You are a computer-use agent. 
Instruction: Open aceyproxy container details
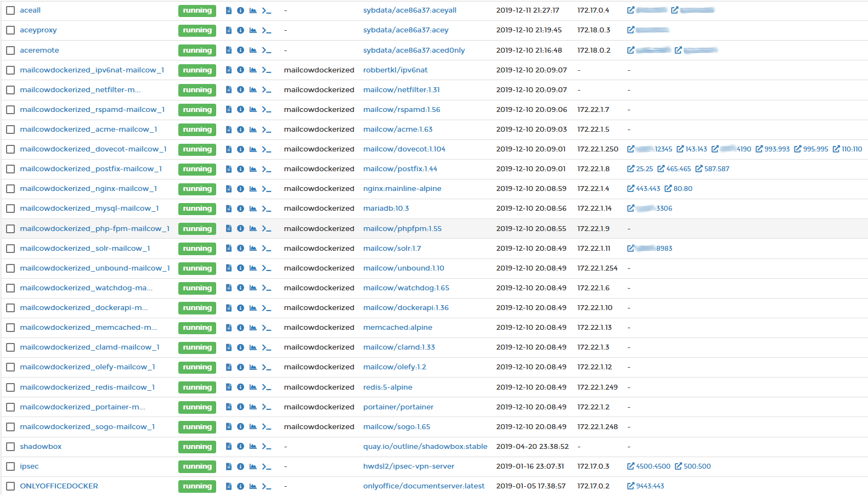click(x=38, y=30)
